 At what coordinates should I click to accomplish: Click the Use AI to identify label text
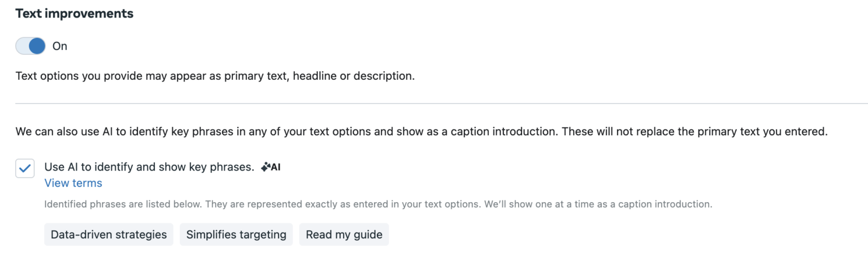coord(149,167)
